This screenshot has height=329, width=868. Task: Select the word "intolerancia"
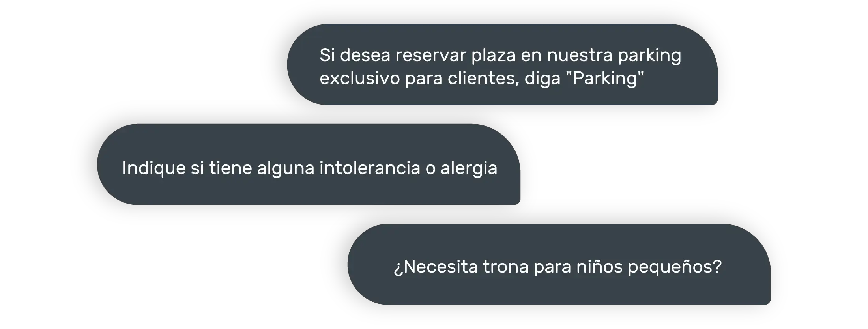tap(370, 168)
